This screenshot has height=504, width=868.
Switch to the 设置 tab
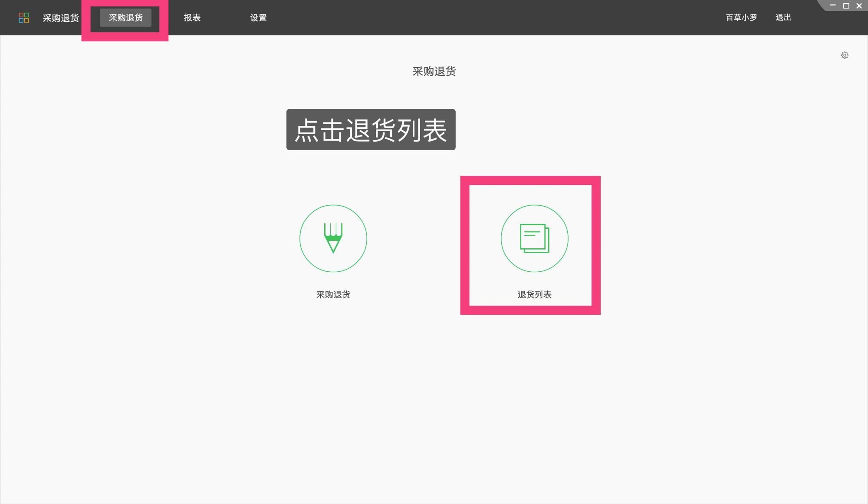(258, 18)
